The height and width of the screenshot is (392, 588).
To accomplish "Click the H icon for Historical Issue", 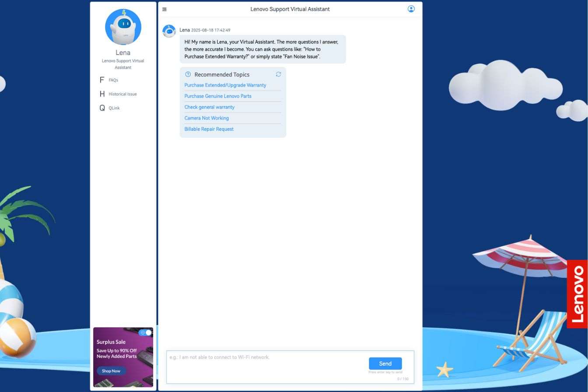I will (102, 94).
